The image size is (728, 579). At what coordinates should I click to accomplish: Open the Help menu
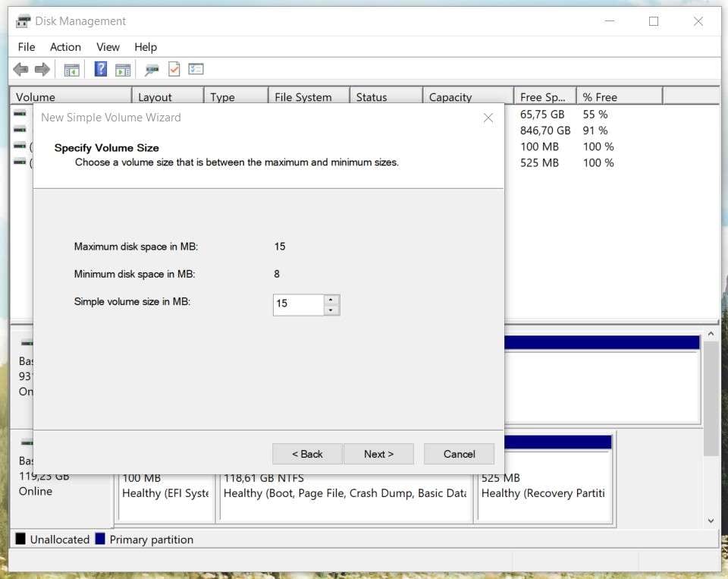coord(146,47)
